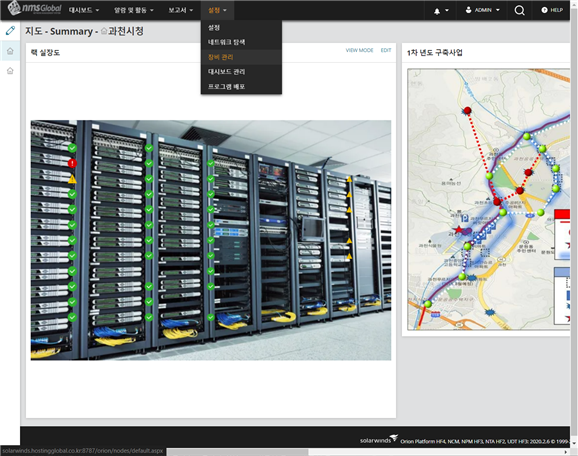
Task: Click the red critical alert icon on the rack
Action: 72,163
